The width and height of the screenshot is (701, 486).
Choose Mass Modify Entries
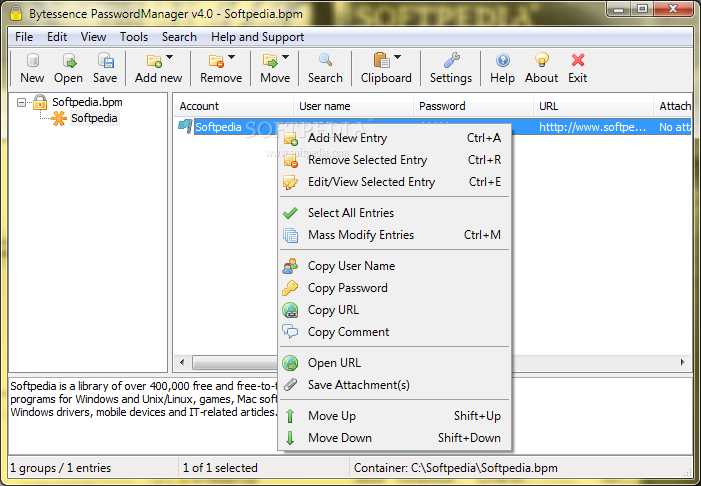pos(394,235)
